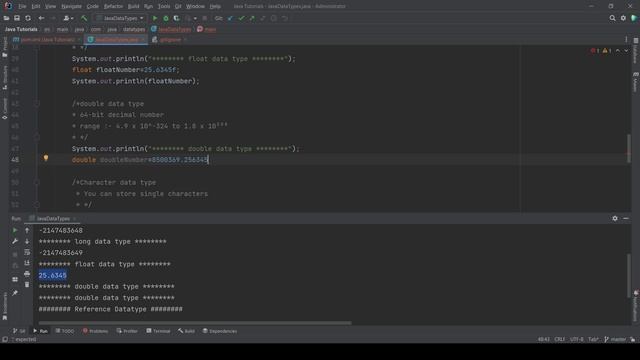Open the Tools menu
640x360 pixels.
(164, 7)
